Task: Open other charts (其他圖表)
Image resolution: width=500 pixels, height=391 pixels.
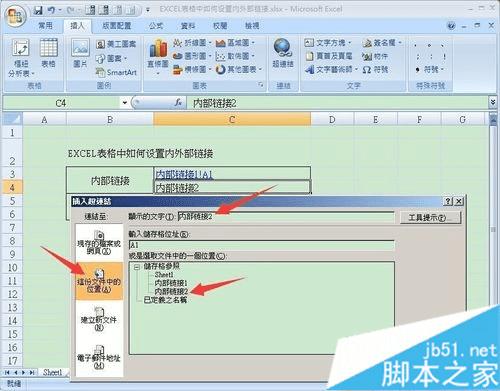Action: (239, 69)
